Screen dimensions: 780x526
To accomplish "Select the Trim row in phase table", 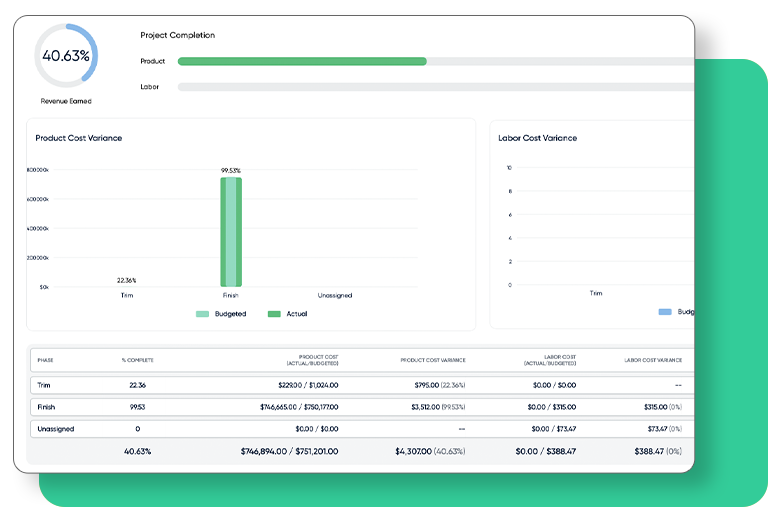I will click(x=362, y=385).
